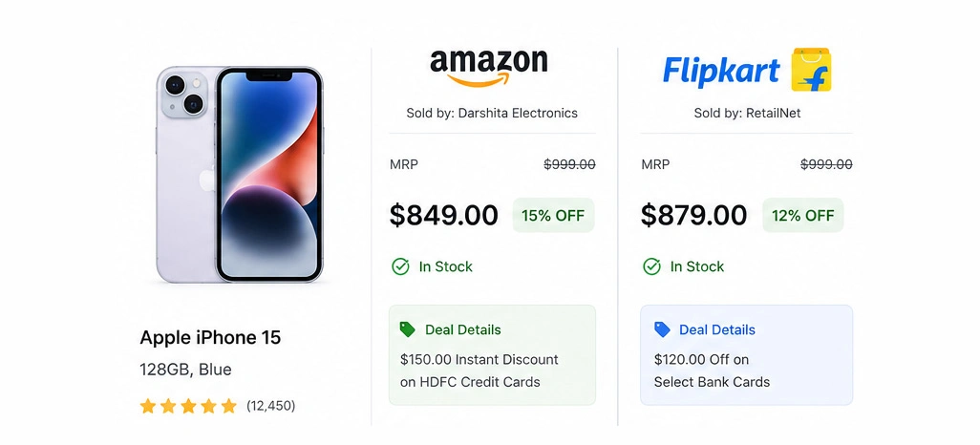This screenshot has width=980, height=445.
Task: Open the iPhone 15 product image
Action: 240,175
